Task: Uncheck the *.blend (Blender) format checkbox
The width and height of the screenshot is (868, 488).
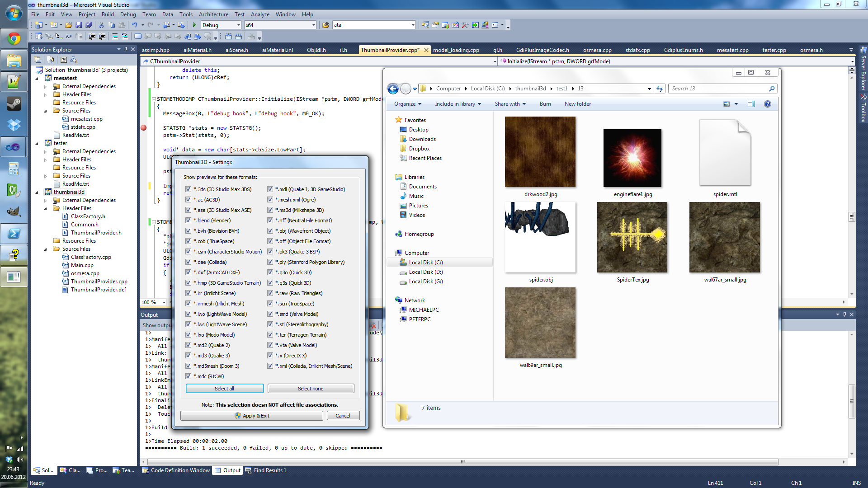Action: [x=188, y=221]
